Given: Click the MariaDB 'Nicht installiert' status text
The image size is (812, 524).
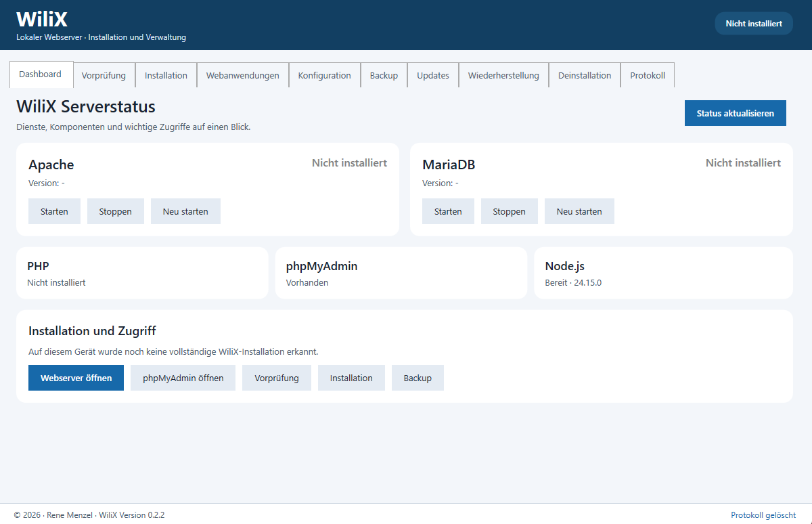Looking at the screenshot, I should coord(743,162).
